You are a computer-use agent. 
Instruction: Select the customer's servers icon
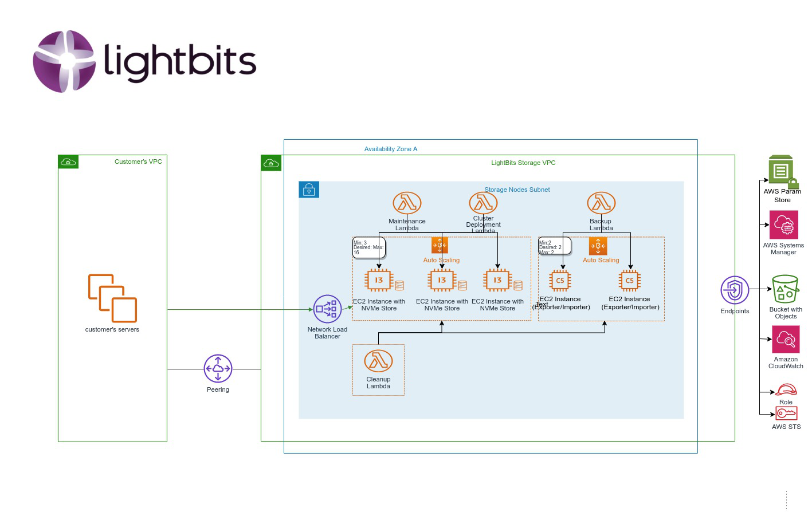pos(112,298)
